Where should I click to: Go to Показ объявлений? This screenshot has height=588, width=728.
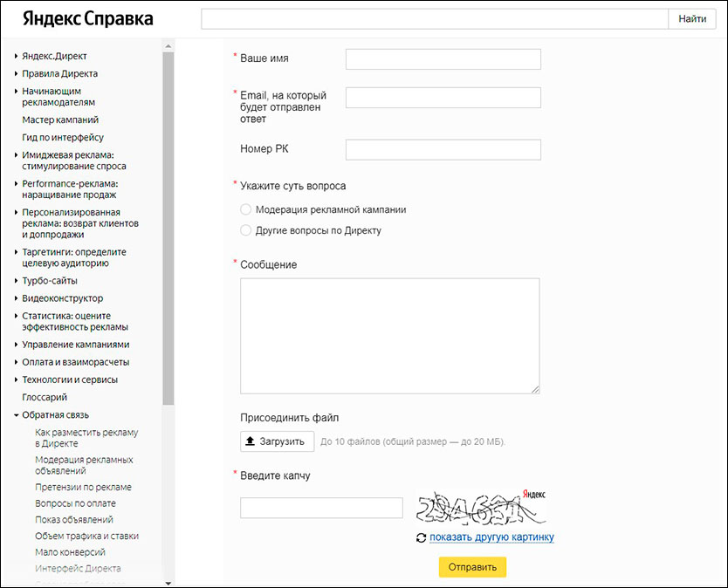click(x=74, y=520)
